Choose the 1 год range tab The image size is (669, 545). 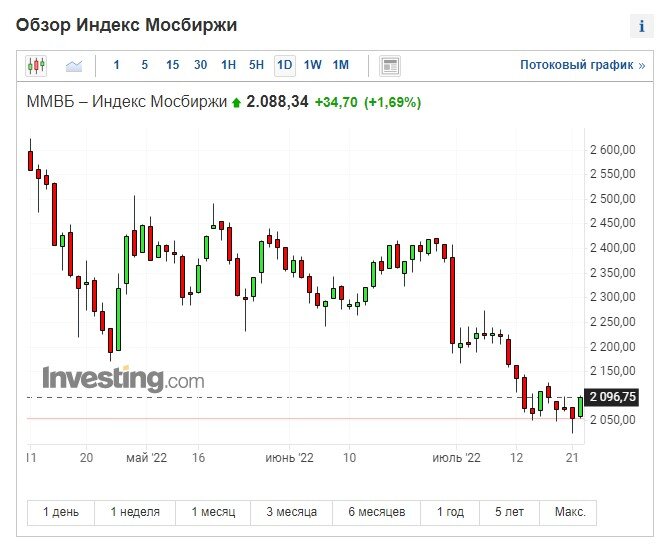[451, 512]
